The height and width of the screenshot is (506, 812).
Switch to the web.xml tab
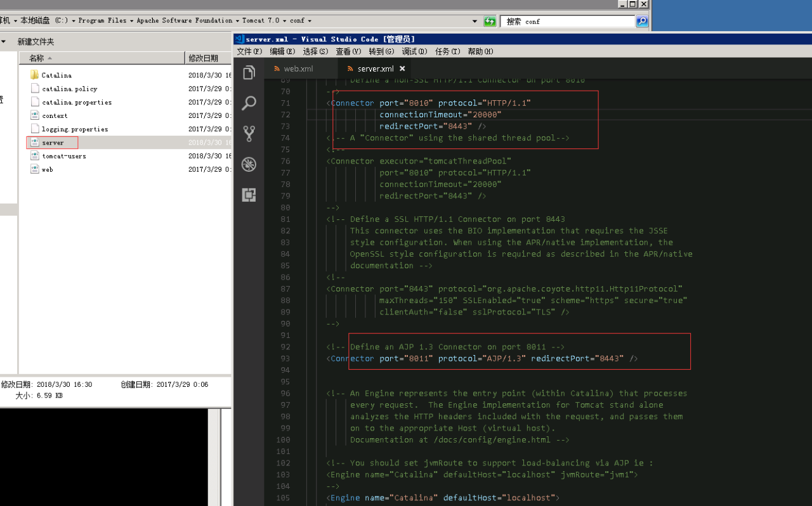(x=298, y=68)
